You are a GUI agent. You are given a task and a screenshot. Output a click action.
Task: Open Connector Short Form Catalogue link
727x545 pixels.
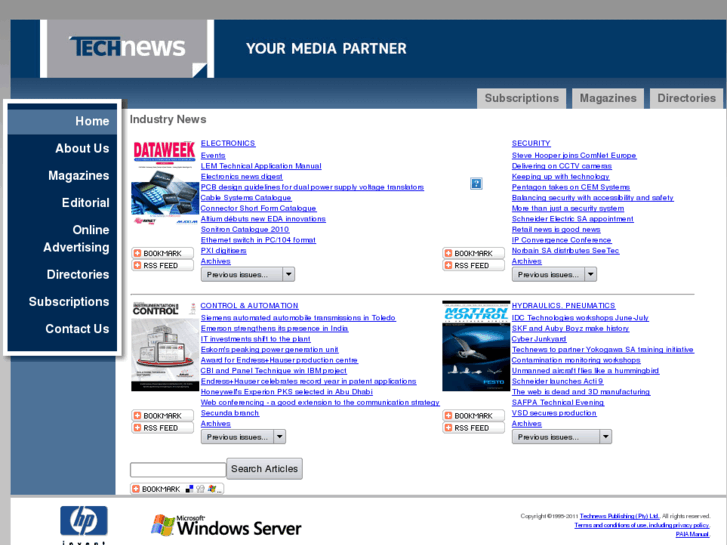coord(258,208)
